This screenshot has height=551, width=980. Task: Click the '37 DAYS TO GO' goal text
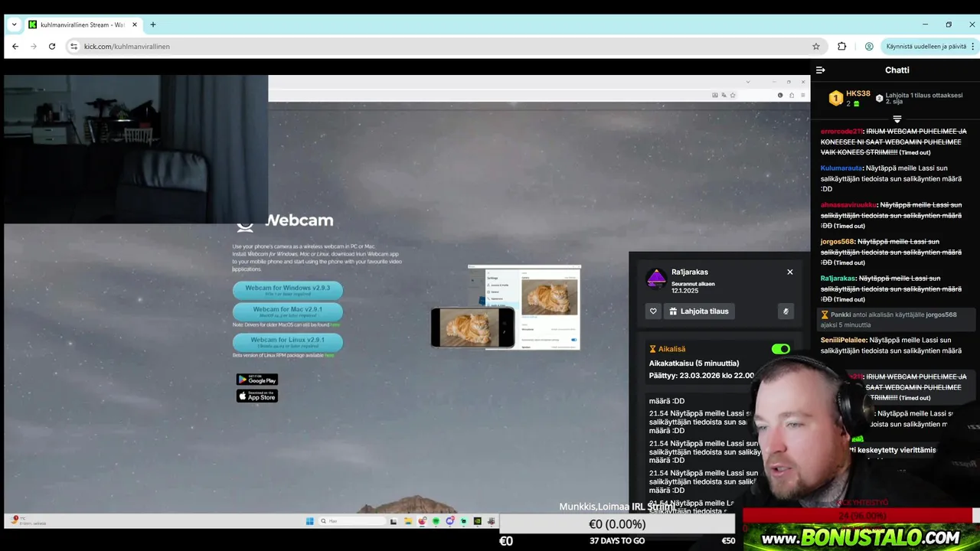(617, 541)
